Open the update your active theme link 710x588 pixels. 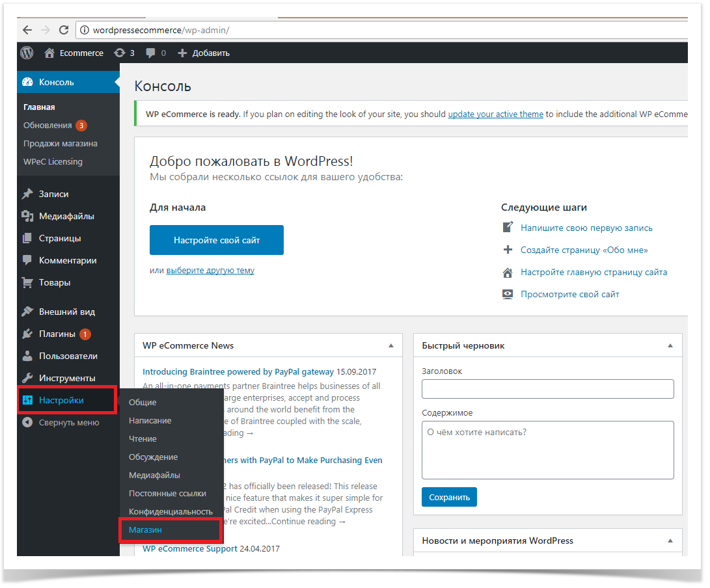point(495,114)
